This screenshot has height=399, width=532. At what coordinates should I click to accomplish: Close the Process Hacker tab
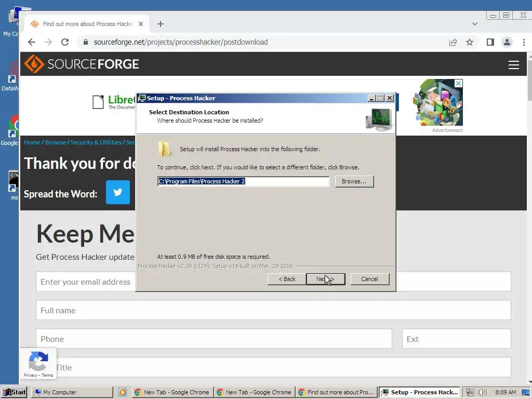point(141,24)
